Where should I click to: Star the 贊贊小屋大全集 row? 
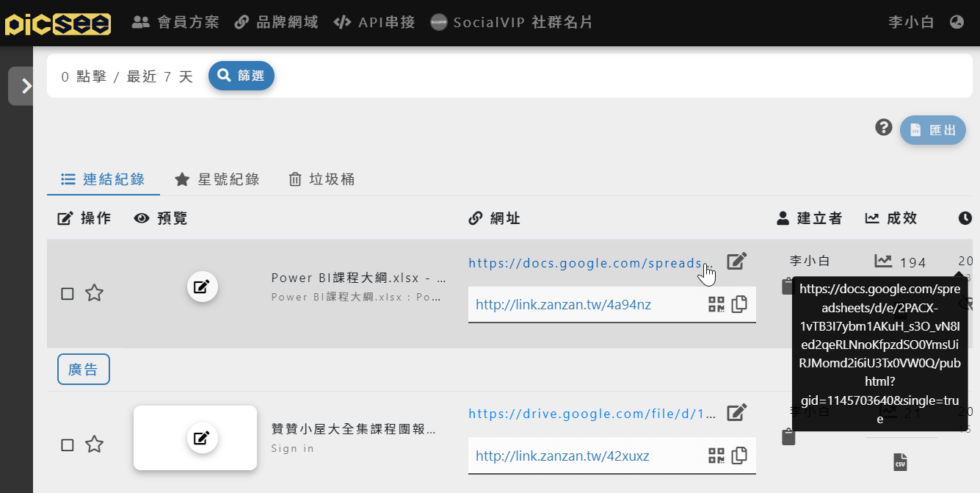point(94,445)
